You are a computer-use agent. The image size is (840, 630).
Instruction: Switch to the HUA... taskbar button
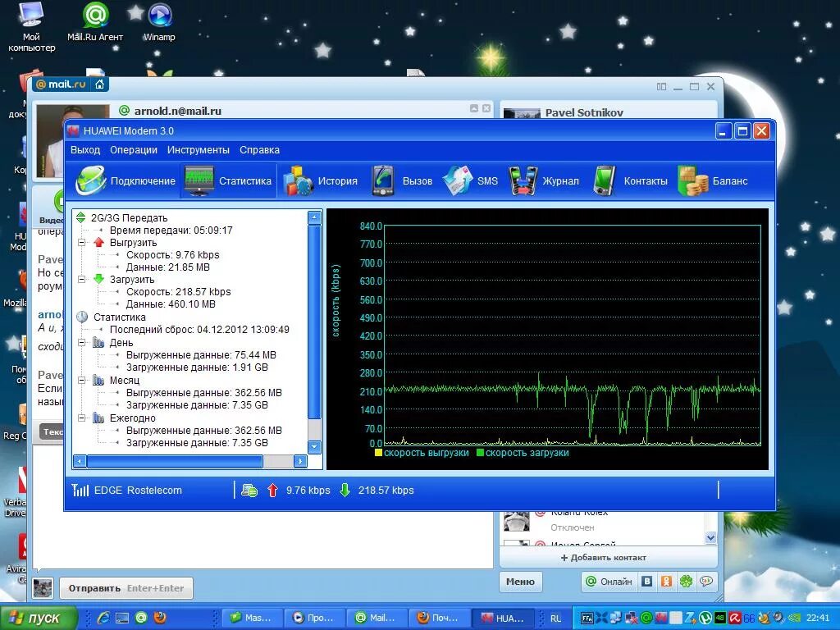point(503,619)
